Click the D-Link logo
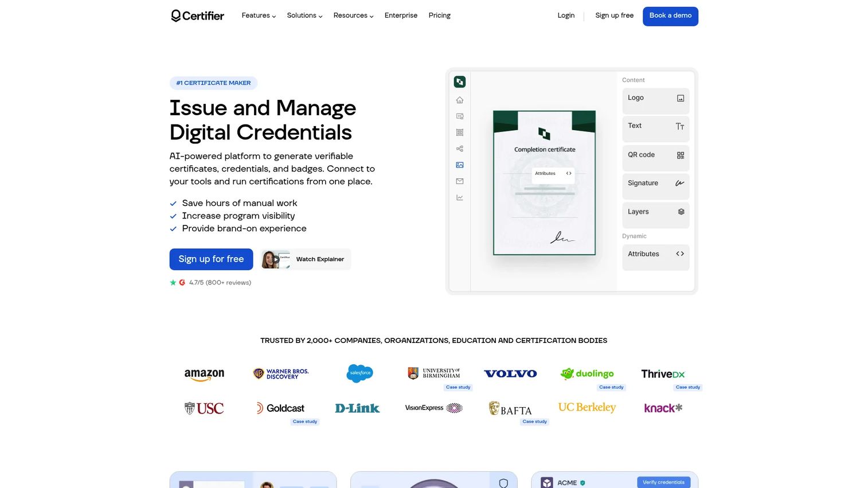The image size is (868, 488). point(357,408)
